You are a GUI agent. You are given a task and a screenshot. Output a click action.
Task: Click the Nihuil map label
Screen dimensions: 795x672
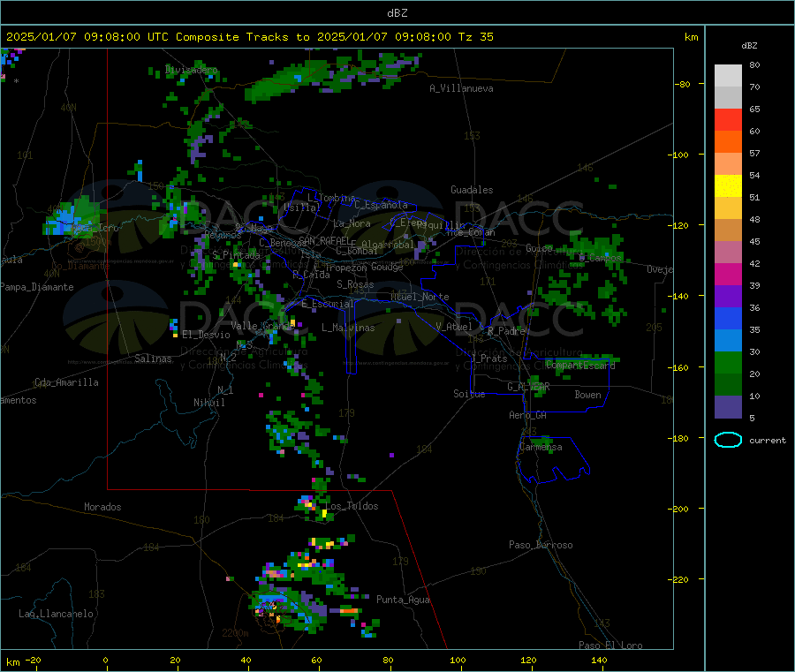(x=209, y=403)
